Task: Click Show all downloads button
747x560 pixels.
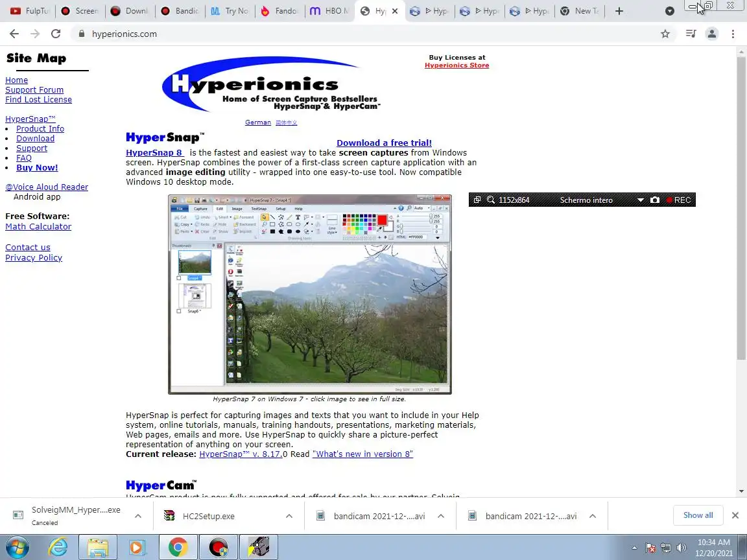Action: tap(698, 515)
